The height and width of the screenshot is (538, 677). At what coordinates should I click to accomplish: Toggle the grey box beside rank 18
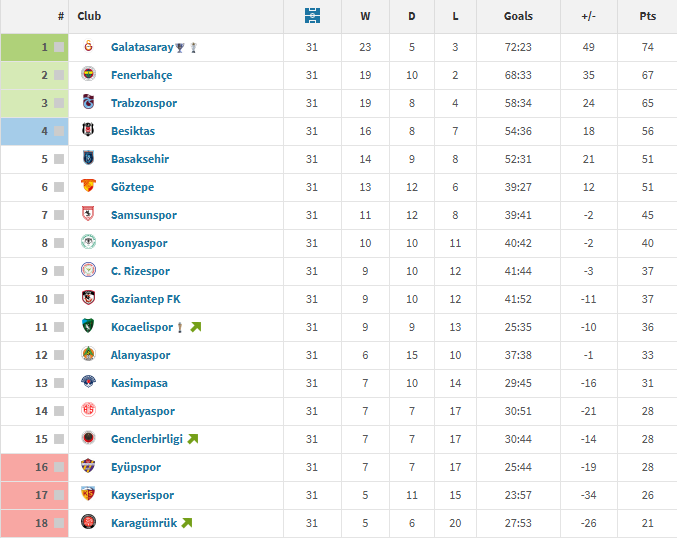tap(59, 523)
